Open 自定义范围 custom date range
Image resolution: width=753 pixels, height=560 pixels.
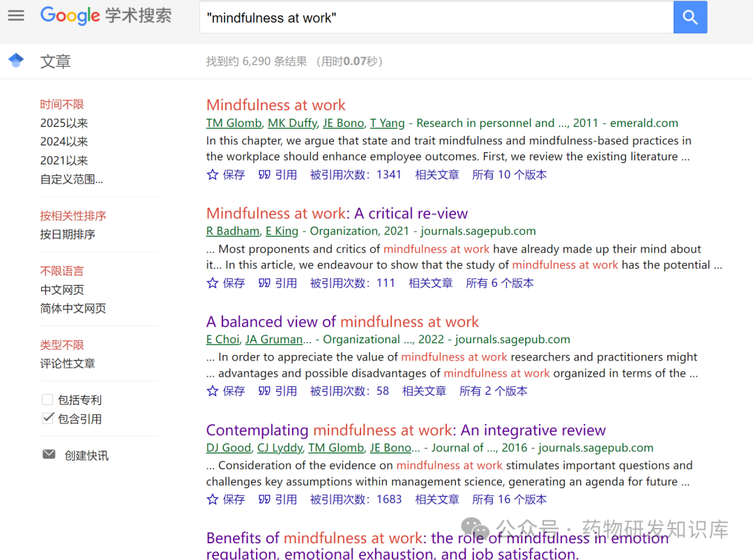71,179
